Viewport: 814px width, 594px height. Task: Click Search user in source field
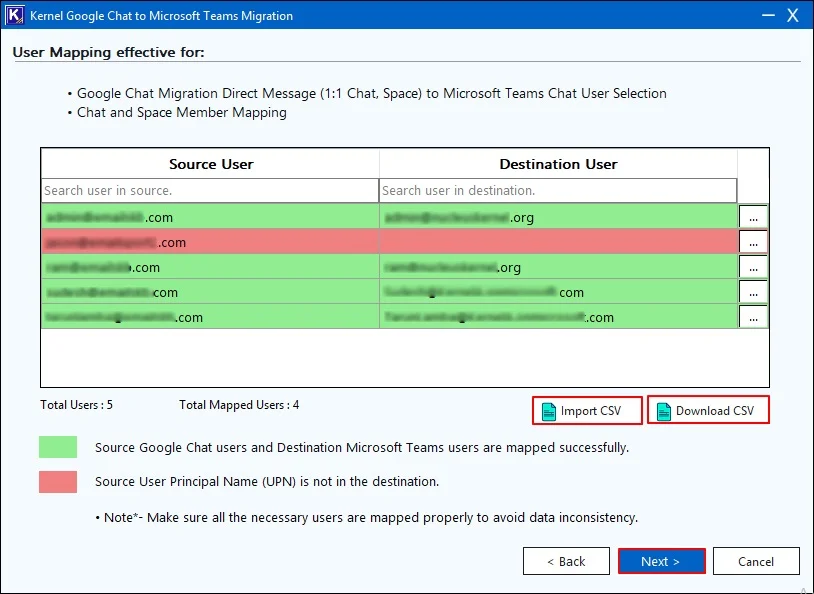[210, 191]
